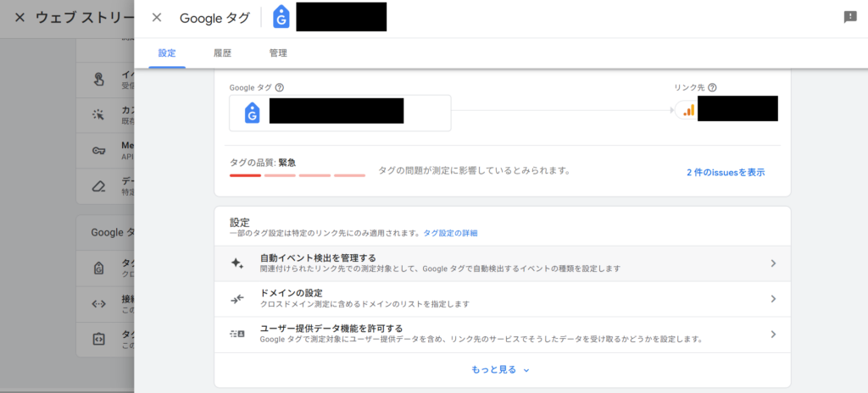
Task: Click the merge arrows icon for ドメインの設定
Action: click(x=237, y=299)
